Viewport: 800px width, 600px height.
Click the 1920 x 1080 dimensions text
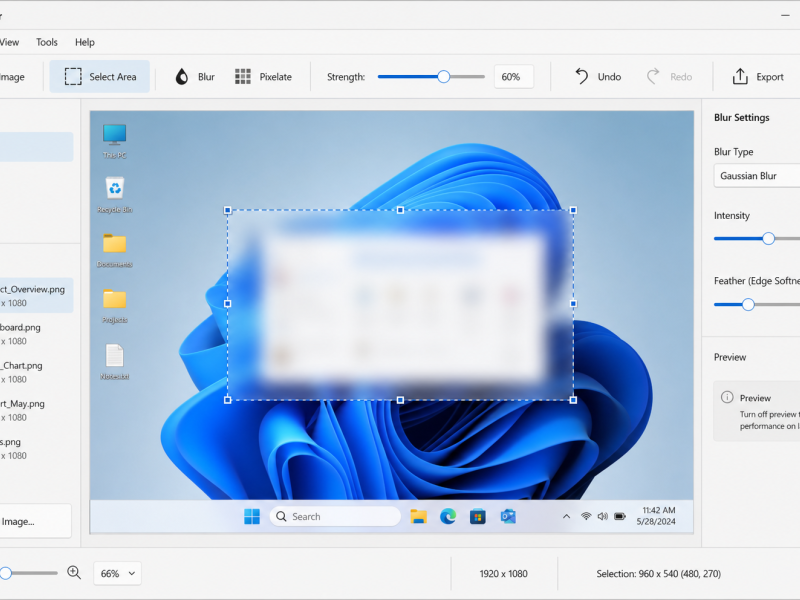coord(503,573)
